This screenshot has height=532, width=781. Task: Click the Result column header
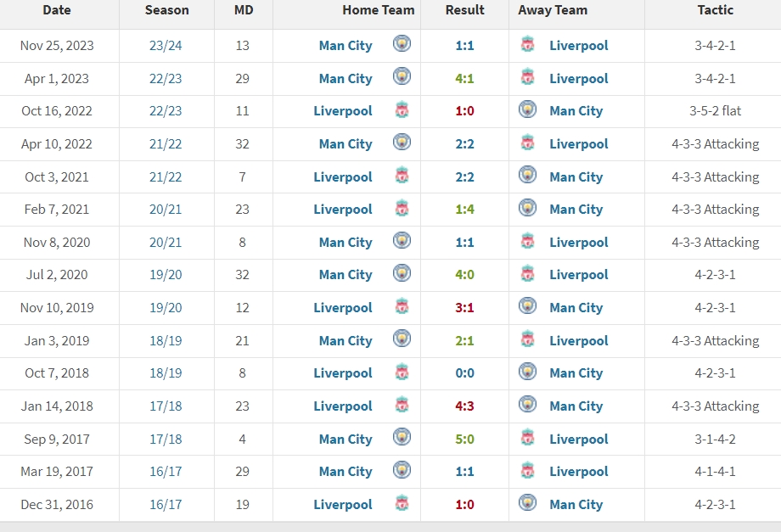click(464, 10)
